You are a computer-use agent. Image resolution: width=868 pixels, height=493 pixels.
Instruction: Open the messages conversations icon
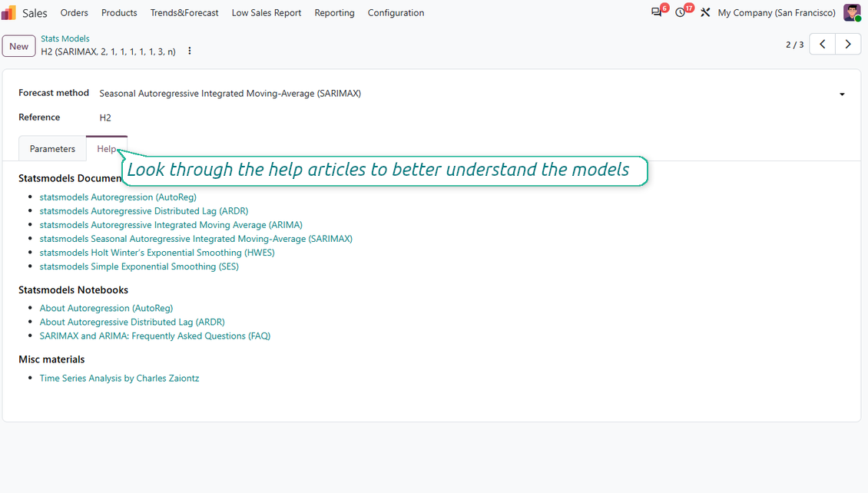[657, 12]
